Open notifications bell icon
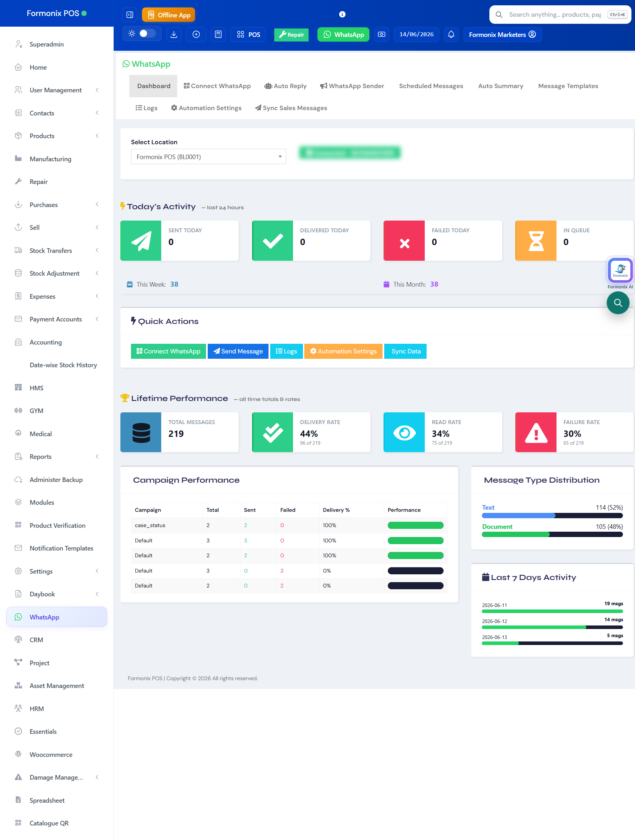Viewport: 635px width, 840px height. (x=451, y=34)
